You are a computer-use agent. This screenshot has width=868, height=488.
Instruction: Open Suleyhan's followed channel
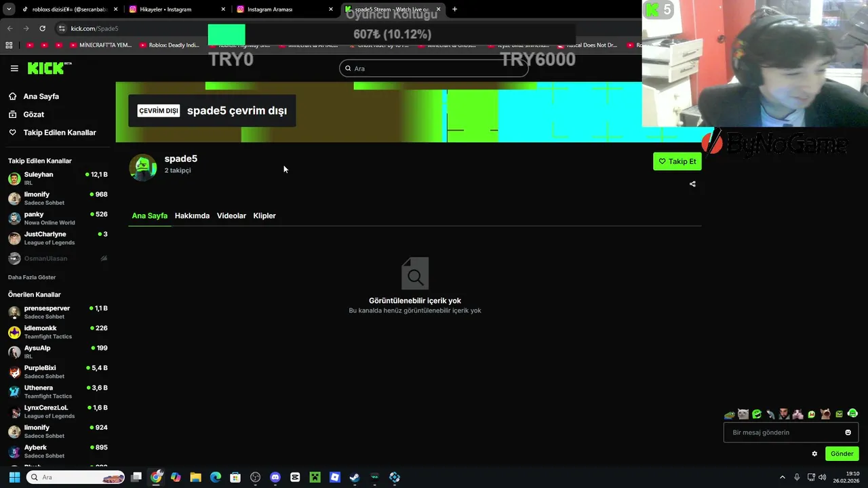click(58, 178)
